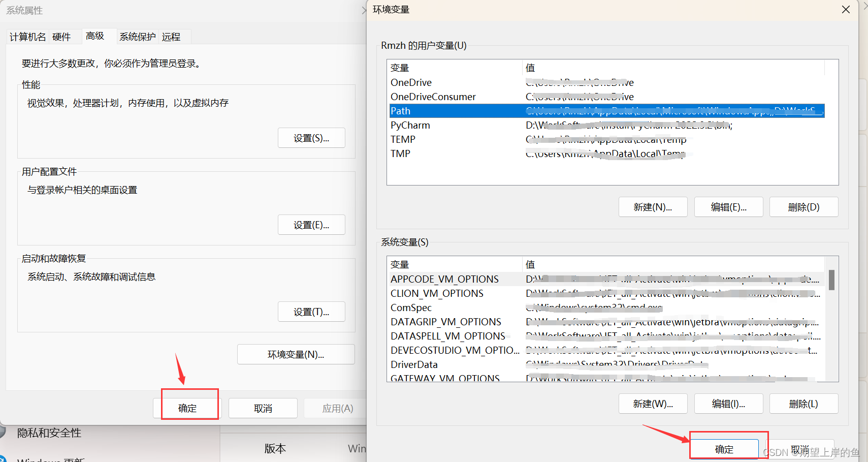The height and width of the screenshot is (462, 868).
Task: Switch to the 远程 tab
Action: pyautogui.click(x=171, y=37)
